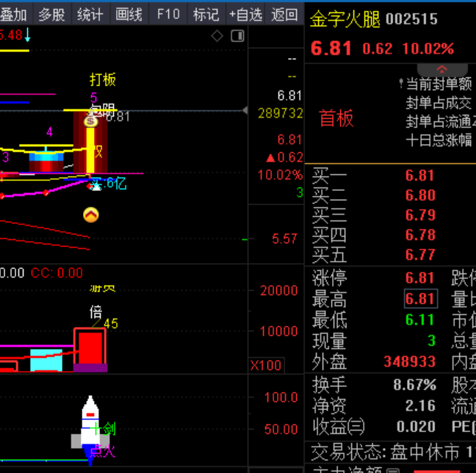476x473 pixels.
Task: Click the diamond icon above the chart
Action: coord(217,36)
